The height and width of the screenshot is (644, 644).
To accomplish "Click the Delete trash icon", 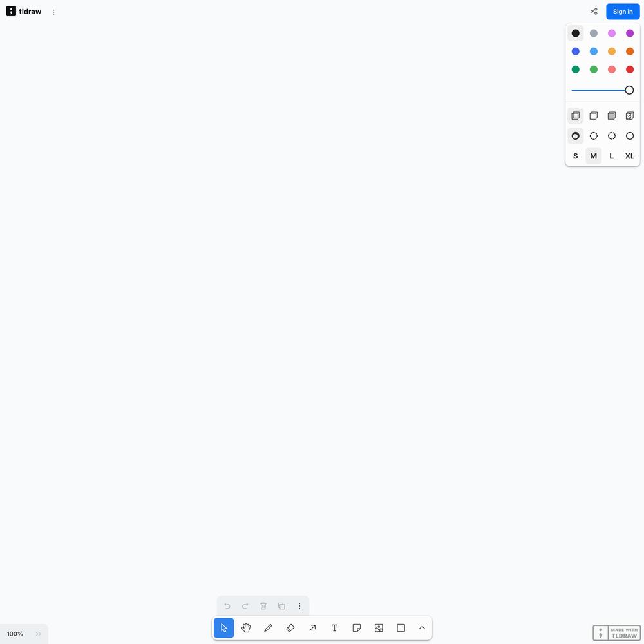I will [263, 606].
